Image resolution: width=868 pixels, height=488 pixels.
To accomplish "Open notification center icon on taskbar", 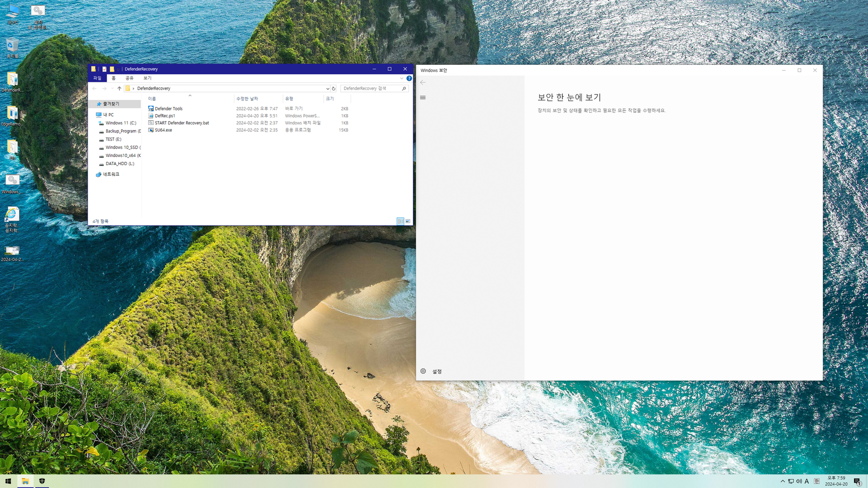I will (857, 481).
